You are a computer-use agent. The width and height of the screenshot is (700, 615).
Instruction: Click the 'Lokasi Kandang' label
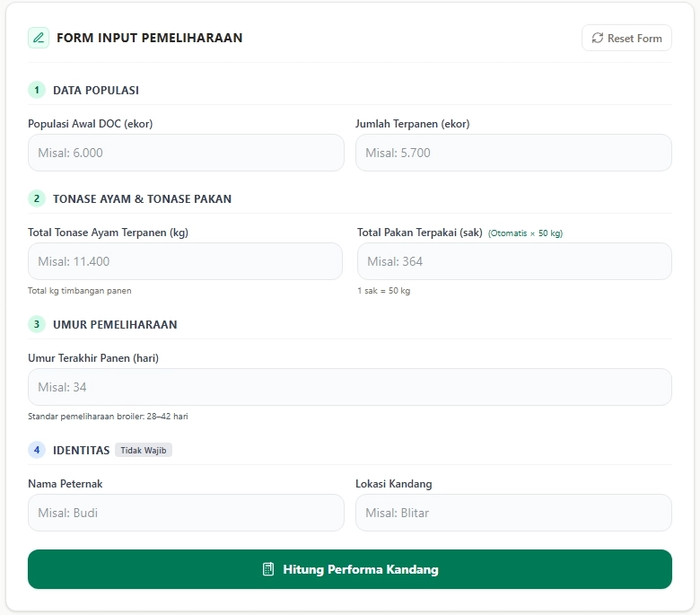click(x=394, y=484)
